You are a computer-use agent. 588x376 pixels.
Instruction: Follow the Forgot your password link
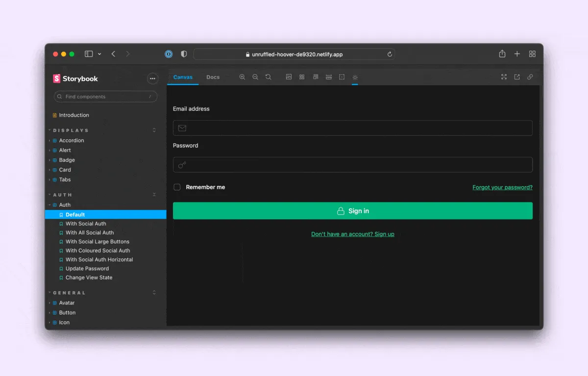(502, 187)
